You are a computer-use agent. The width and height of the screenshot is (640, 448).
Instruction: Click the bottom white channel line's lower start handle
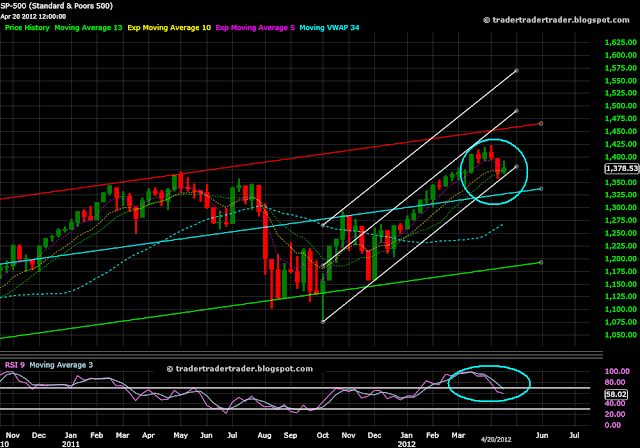point(323,322)
